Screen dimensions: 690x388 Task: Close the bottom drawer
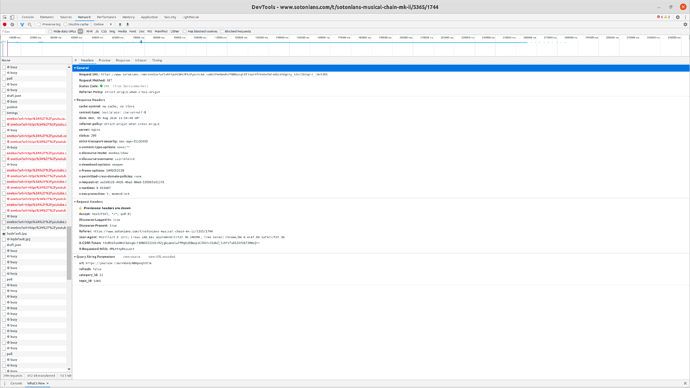(685, 384)
